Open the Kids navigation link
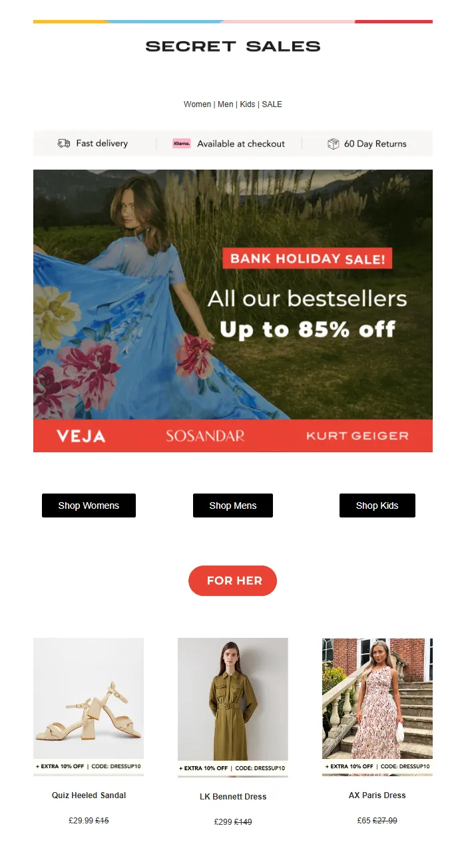Screen dimensions: 466x868 [248, 104]
